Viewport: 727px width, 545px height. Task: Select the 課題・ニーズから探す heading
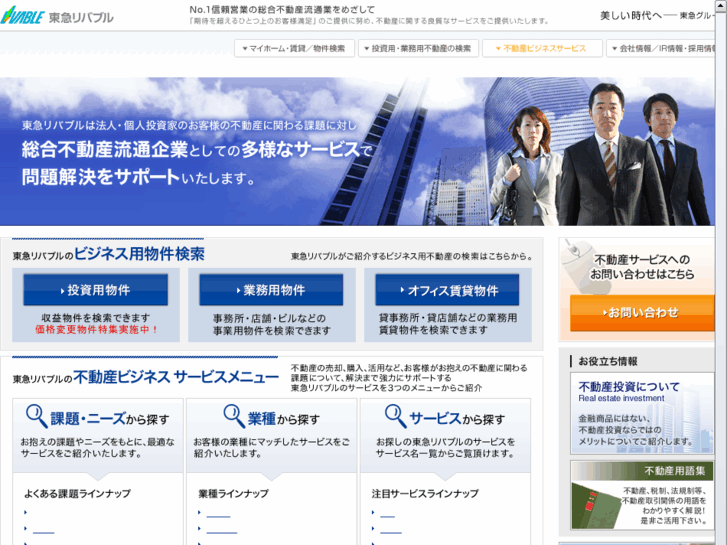[x=110, y=419]
